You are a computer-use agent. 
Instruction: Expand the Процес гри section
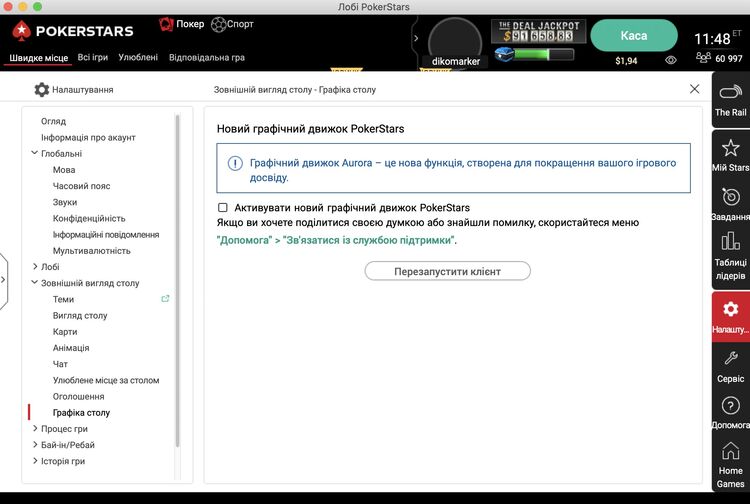click(34, 429)
